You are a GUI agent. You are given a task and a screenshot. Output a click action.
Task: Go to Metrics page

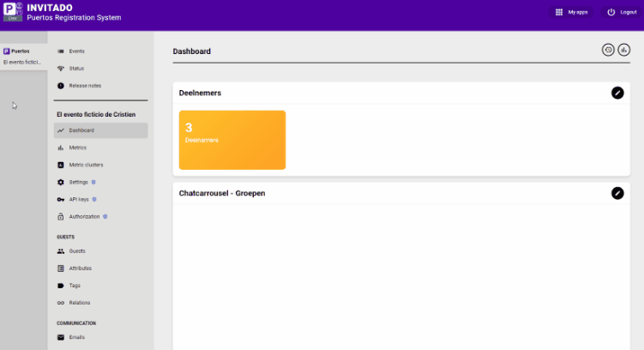[100, 148]
